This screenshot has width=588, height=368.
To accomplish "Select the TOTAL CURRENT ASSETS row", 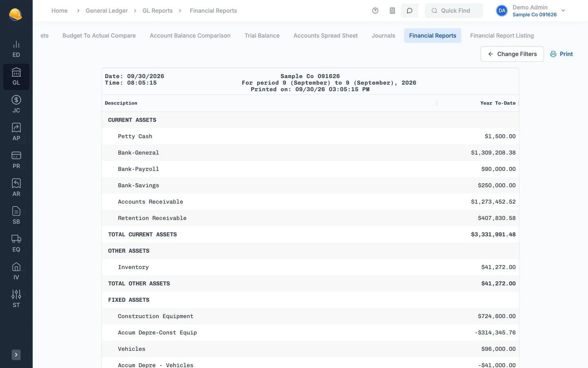I will click(310, 234).
